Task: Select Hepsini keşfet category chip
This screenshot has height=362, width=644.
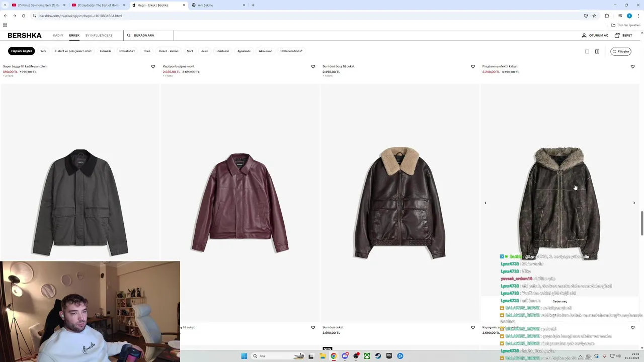Action: point(22,51)
